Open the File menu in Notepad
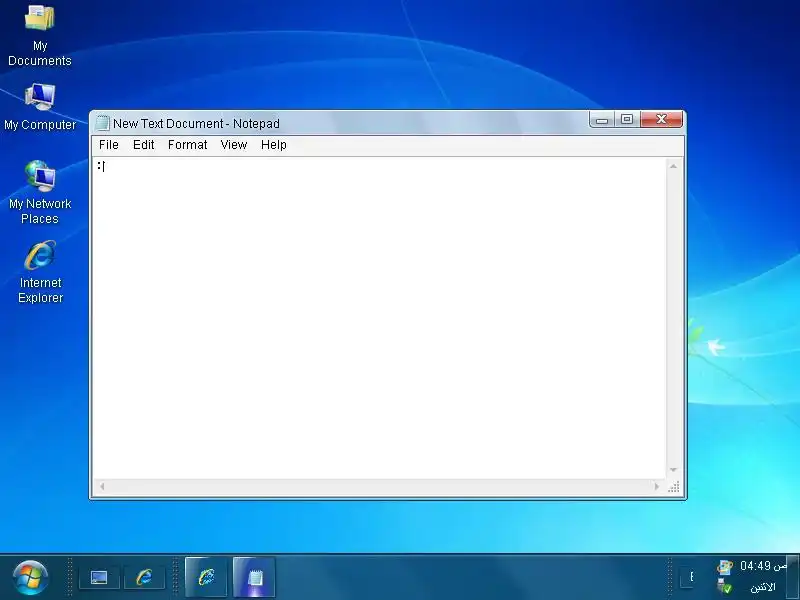The height and width of the screenshot is (600, 800). click(109, 145)
